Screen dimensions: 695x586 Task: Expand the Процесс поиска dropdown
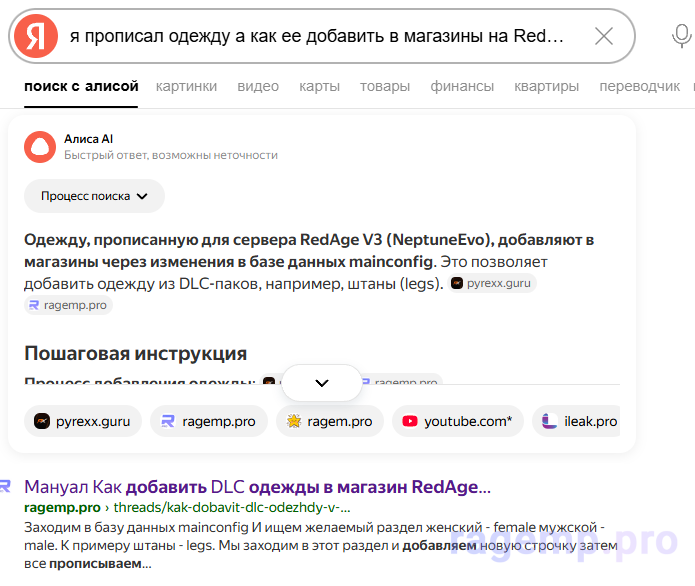click(x=94, y=196)
